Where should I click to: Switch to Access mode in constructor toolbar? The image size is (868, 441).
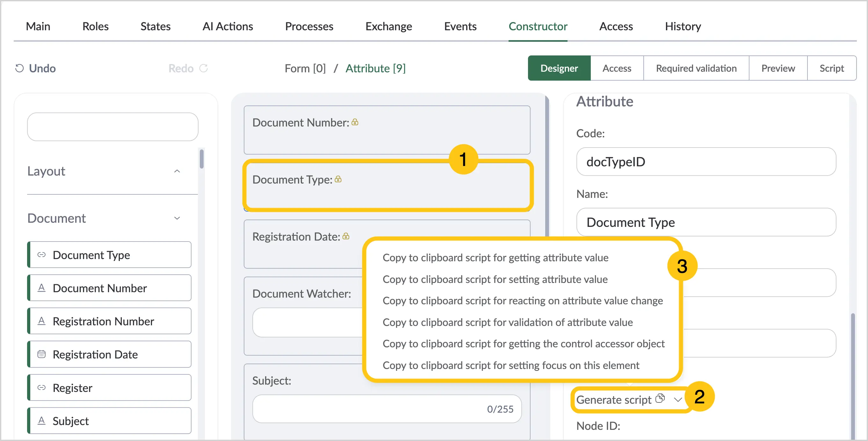point(617,68)
